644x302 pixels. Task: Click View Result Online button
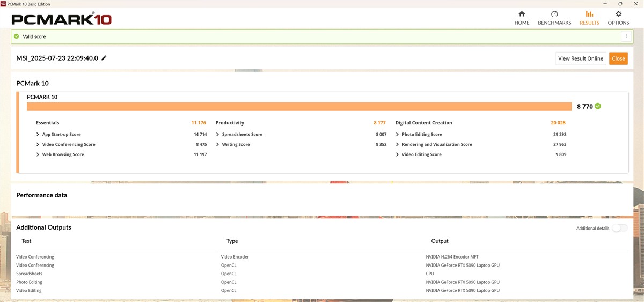pyautogui.click(x=581, y=58)
